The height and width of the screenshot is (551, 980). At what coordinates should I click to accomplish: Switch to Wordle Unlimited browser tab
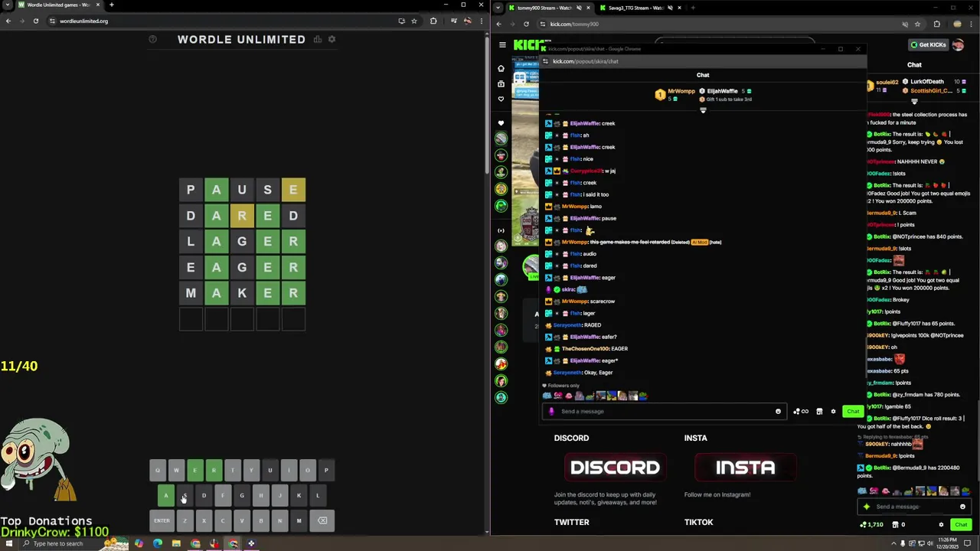[x=58, y=5]
